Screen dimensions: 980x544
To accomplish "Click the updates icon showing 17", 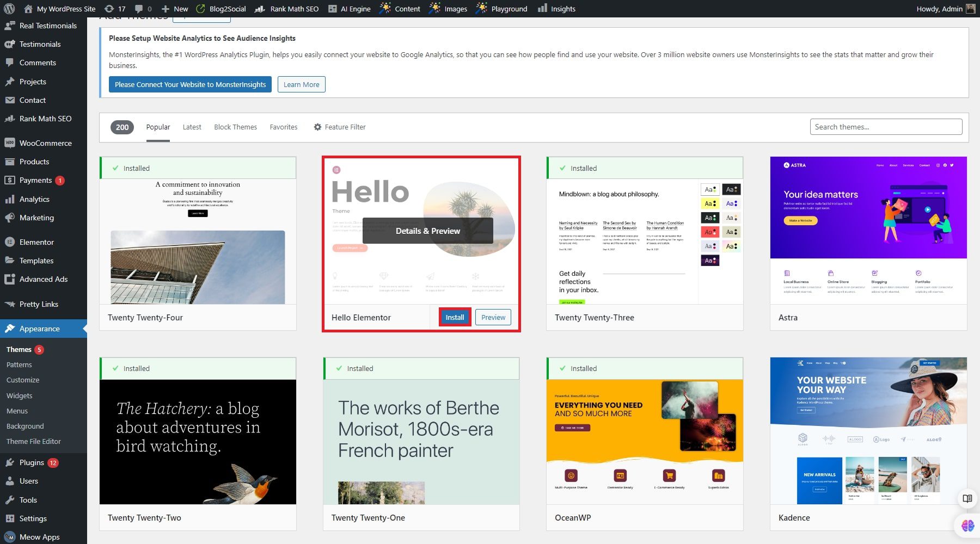I will click(114, 8).
